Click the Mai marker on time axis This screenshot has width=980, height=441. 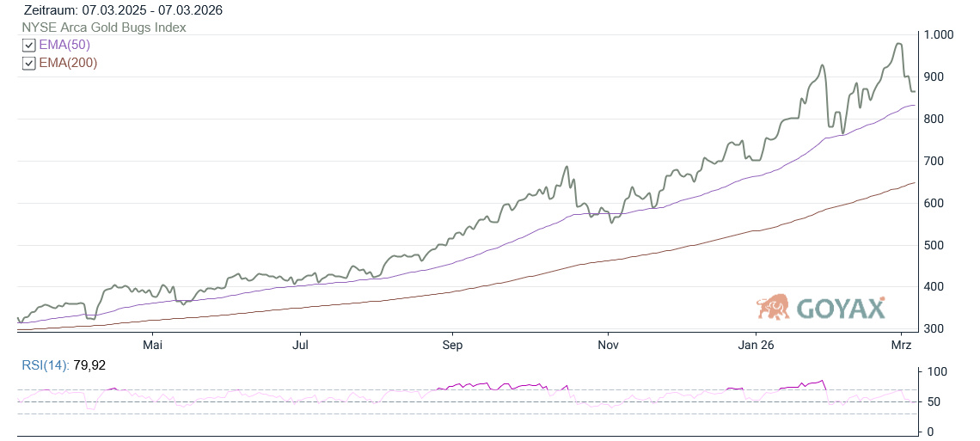pyautogui.click(x=152, y=346)
